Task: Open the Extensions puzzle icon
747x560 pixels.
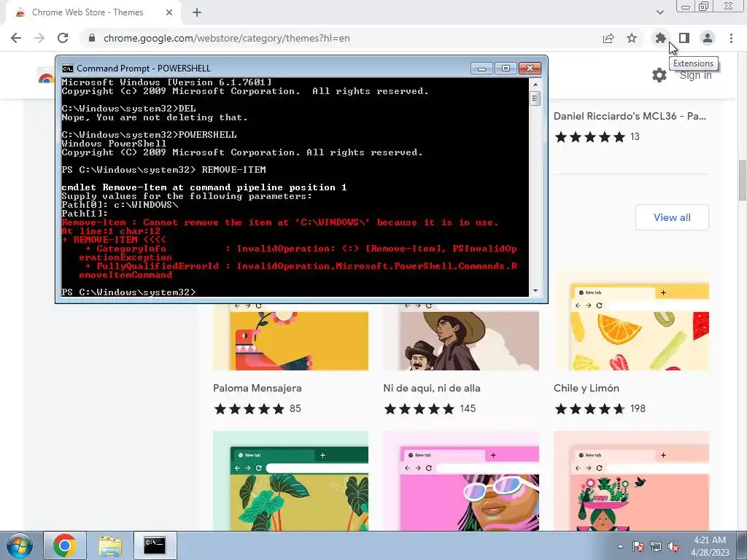Action: coord(660,38)
